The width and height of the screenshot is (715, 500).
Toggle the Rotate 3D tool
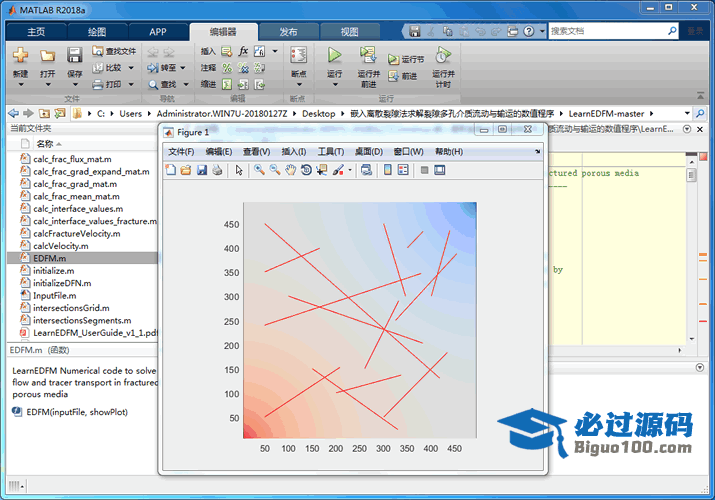click(x=306, y=170)
